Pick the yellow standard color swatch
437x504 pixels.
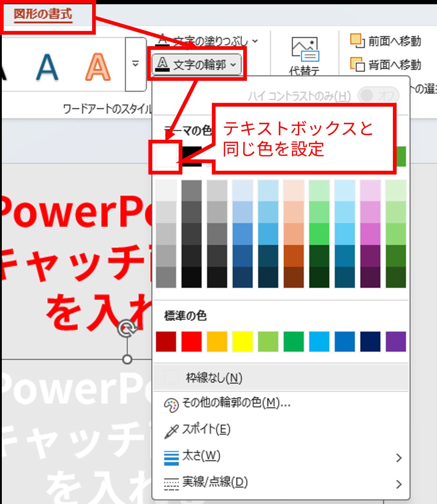(243, 341)
